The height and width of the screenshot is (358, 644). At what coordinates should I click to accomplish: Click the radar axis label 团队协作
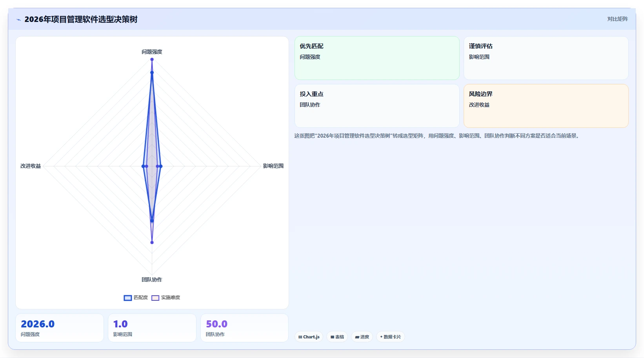click(152, 280)
